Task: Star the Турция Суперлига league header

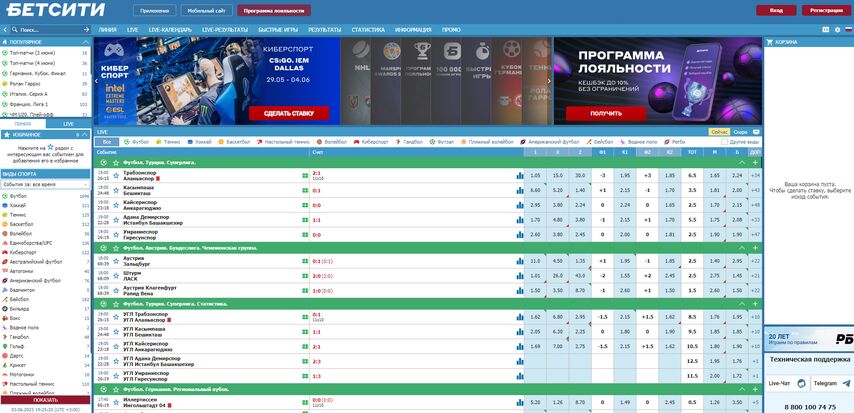Action: [115, 162]
